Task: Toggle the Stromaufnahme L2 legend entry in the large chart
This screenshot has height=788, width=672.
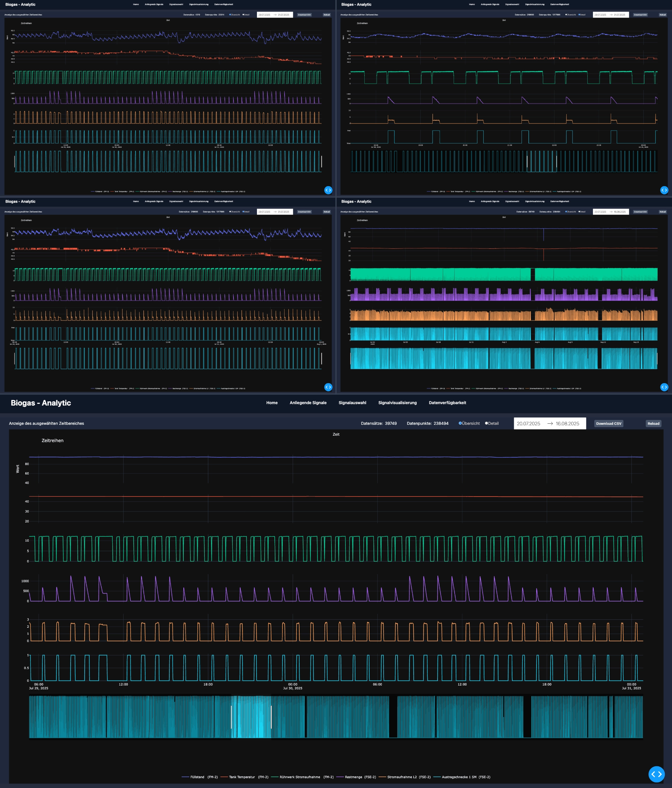Action: point(402,777)
